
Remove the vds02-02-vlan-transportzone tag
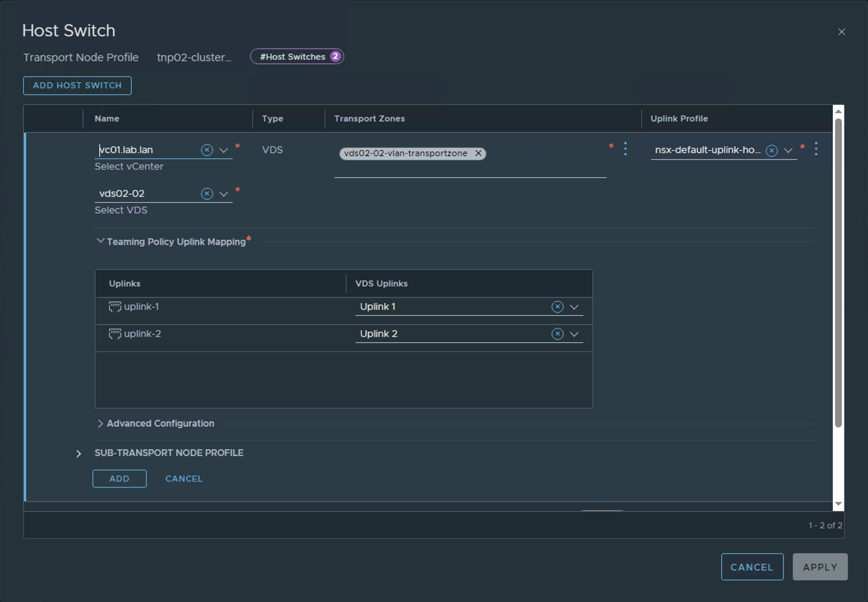478,153
